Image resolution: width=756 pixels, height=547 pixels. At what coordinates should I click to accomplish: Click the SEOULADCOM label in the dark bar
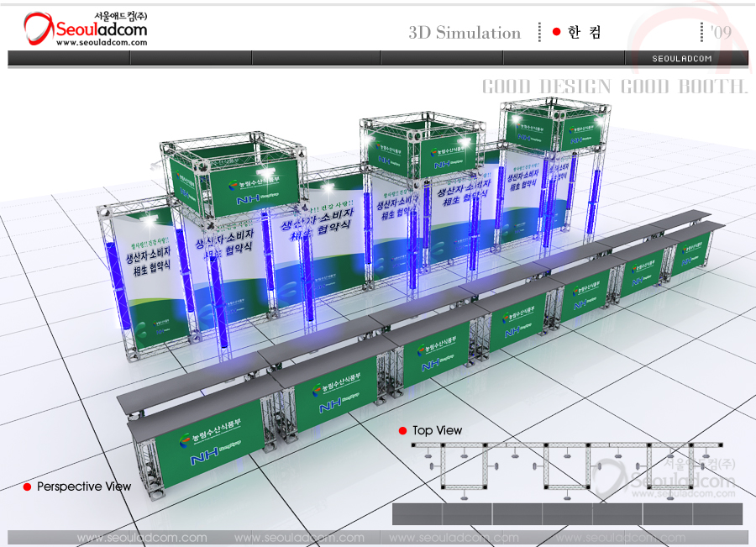click(682, 59)
